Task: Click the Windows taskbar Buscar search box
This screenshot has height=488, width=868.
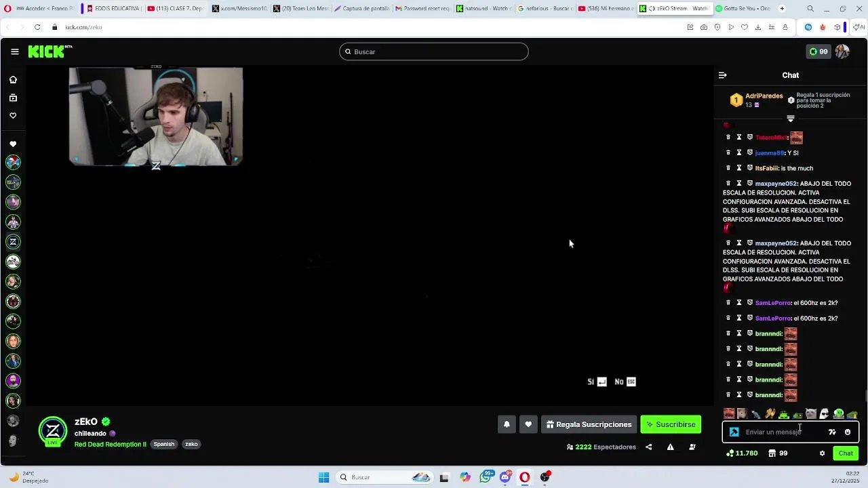Action: 385,477
